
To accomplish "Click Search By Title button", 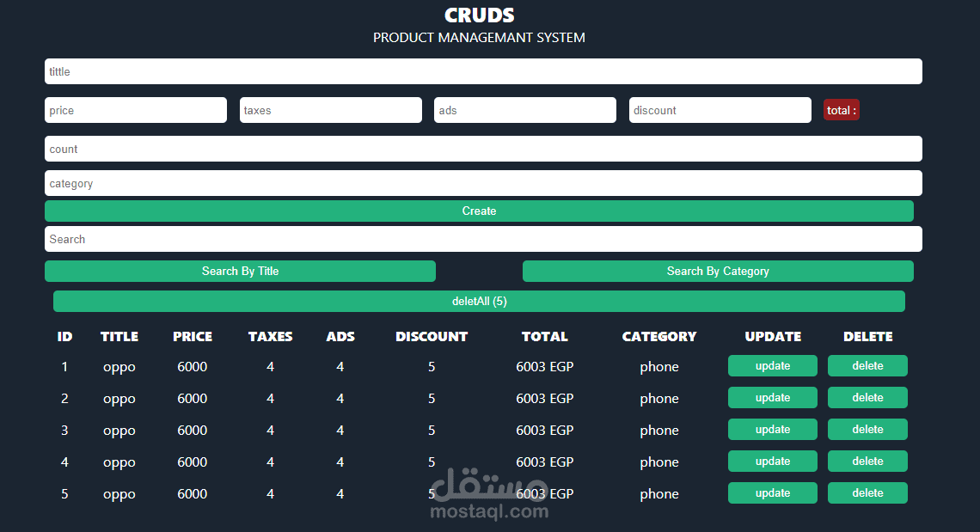I will [x=240, y=272].
